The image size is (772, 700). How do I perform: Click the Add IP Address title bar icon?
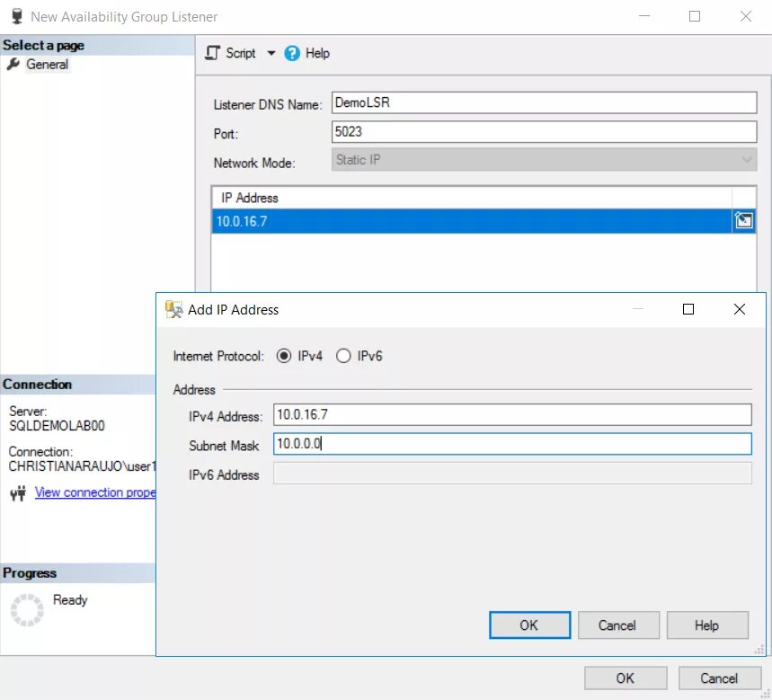click(x=173, y=310)
